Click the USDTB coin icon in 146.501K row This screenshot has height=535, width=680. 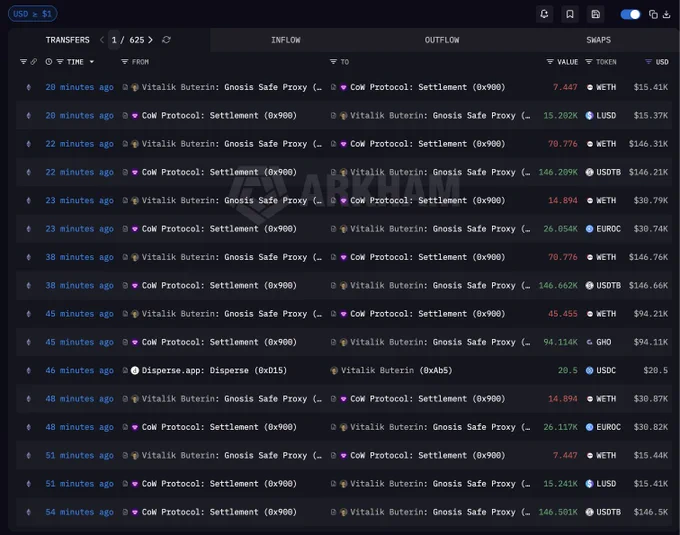pyautogui.click(x=589, y=512)
